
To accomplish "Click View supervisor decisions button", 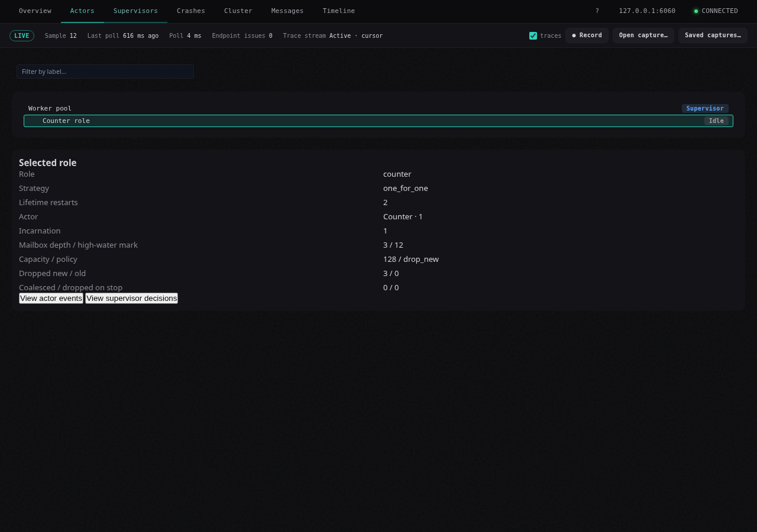I will (131, 299).
